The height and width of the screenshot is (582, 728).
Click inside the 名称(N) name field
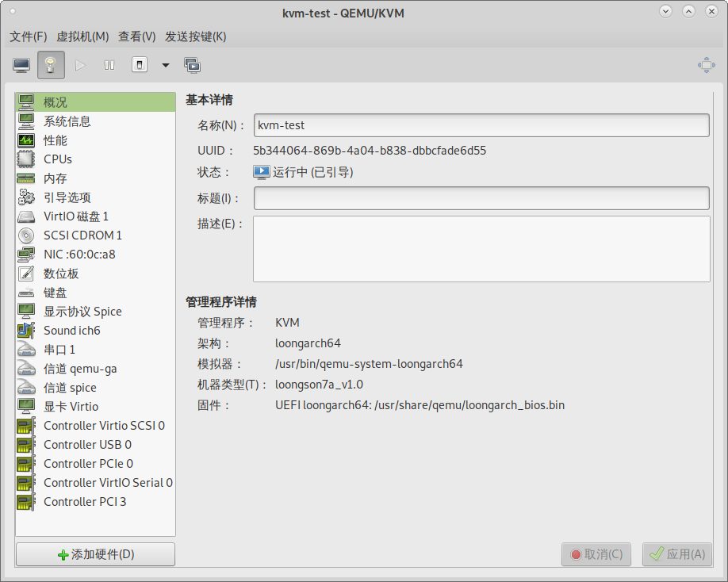pyautogui.click(x=481, y=125)
